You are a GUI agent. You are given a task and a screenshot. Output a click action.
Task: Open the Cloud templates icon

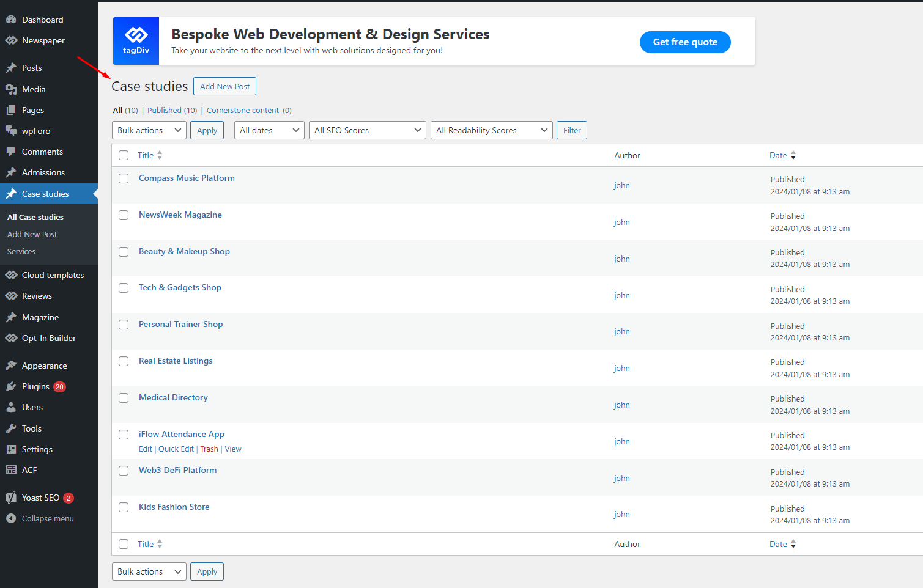tap(11, 275)
